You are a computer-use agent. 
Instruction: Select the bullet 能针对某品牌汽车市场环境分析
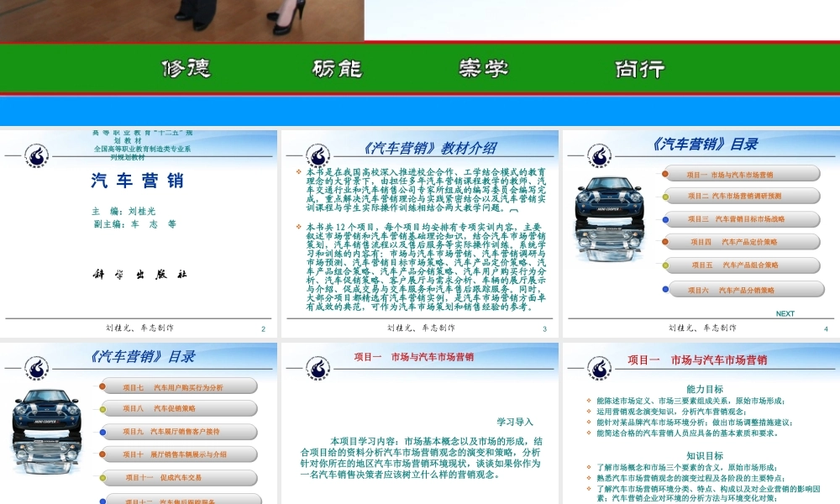coord(694,422)
